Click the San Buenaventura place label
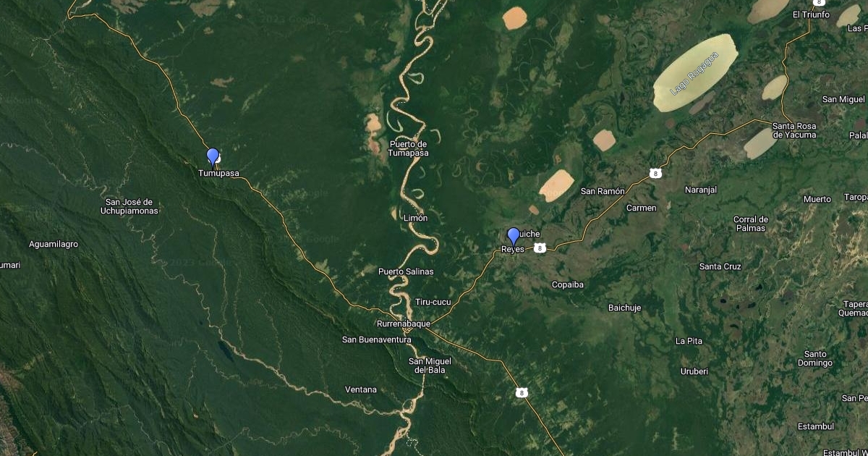 376,339
